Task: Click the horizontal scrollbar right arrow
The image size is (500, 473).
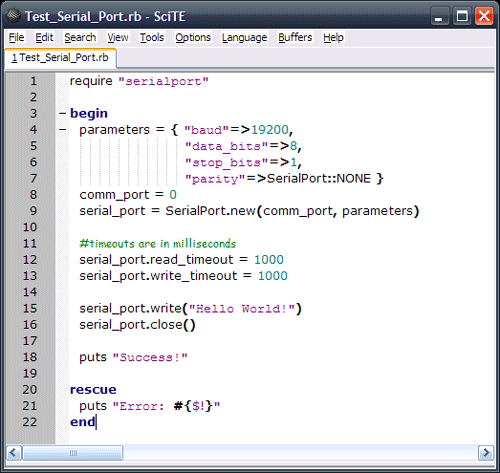Action: point(486,453)
